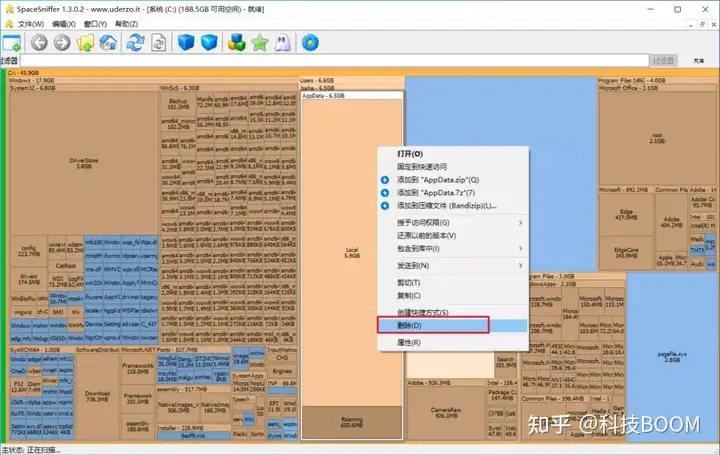720x455 pixels.
Task: Click the green star toolbar icon
Action: (259, 43)
